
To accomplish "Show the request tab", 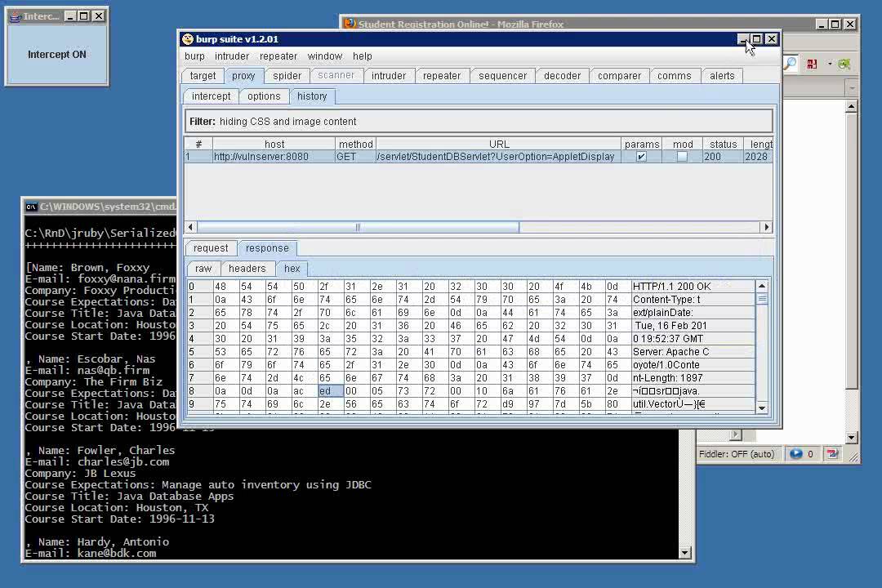I will coord(211,248).
